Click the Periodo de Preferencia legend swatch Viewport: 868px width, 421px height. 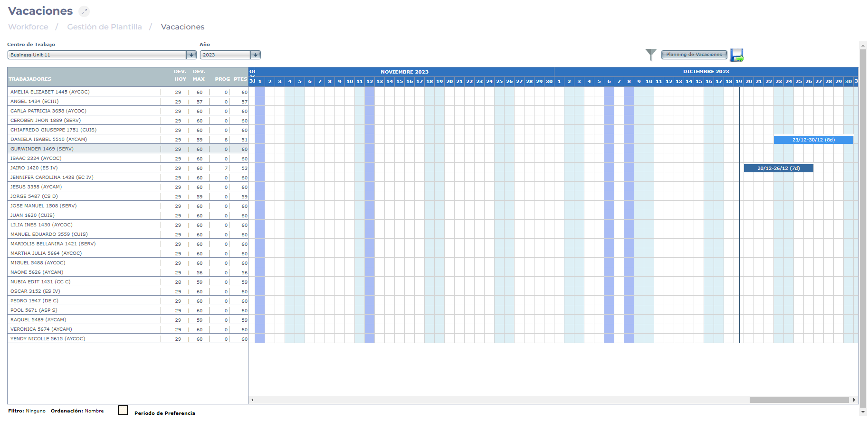pos(123,410)
